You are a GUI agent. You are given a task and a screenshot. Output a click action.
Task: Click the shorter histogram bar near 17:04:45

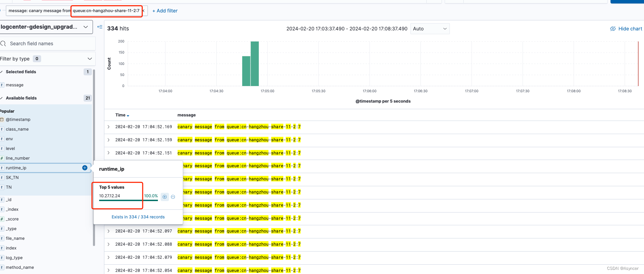pyautogui.click(x=246, y=71)
